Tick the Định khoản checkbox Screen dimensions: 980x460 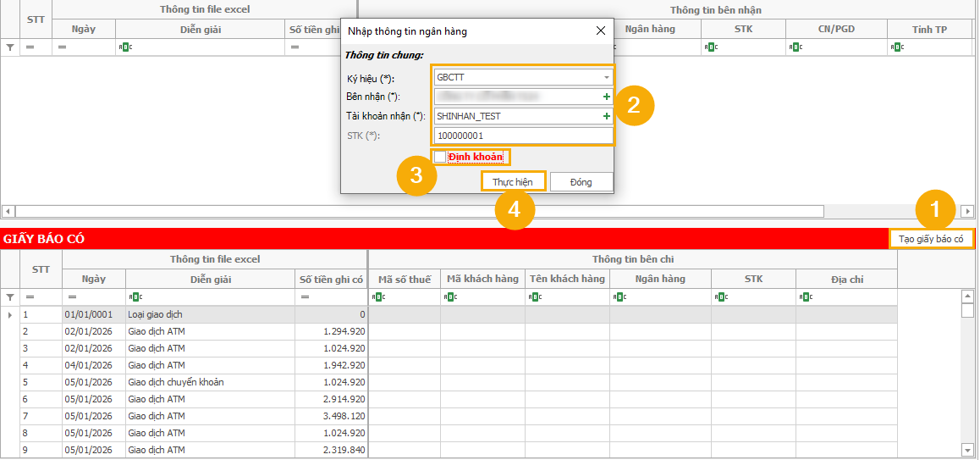point(440,157)
